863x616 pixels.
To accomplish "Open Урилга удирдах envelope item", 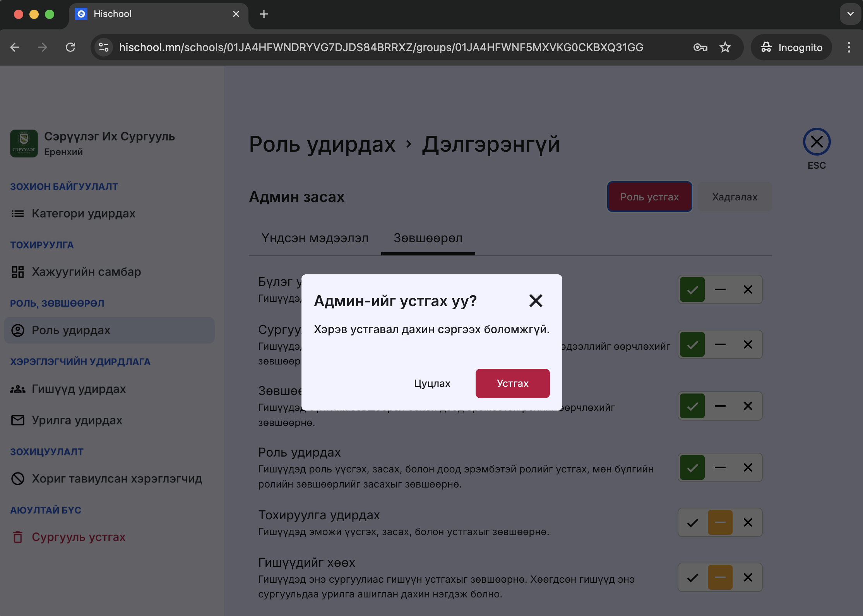I will pyautogui.click(x=77, y=420).
